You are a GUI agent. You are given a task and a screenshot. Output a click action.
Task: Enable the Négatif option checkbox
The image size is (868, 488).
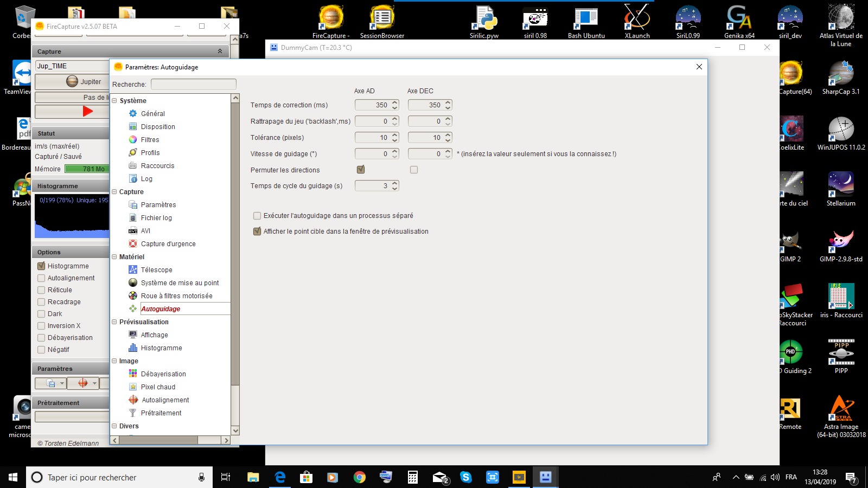pos(41,350)
